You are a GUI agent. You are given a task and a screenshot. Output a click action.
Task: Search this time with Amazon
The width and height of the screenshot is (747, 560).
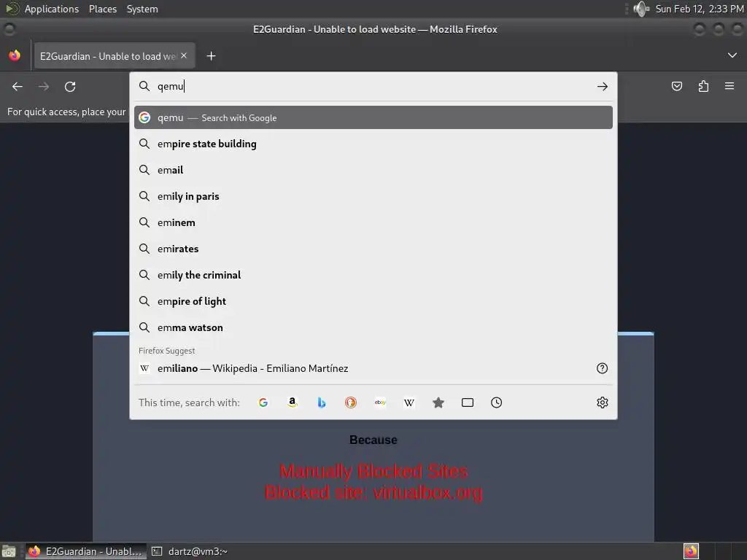pyautogui.click(x=293, y=402)
